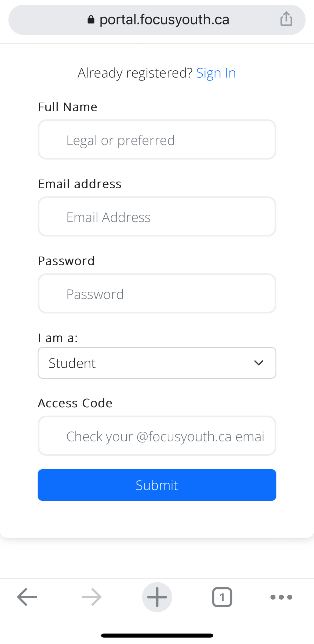Click the "Email address" field label
The width and height of the screenshot is (314, 644).
tap(80, 184)
